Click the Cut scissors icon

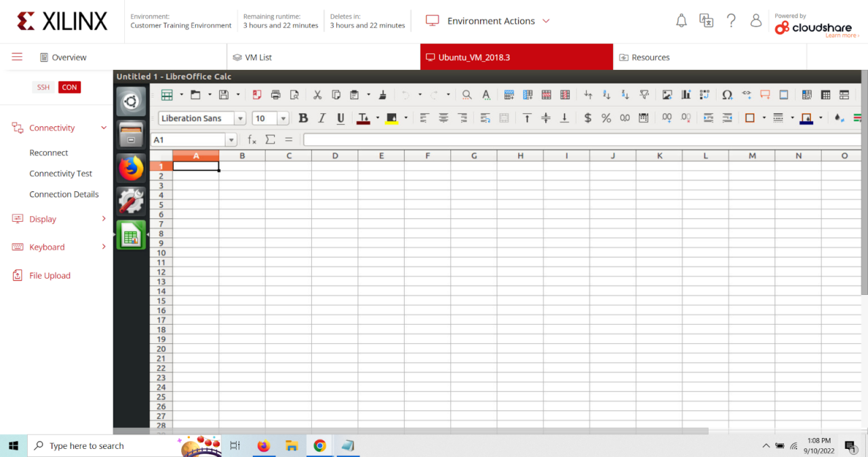click(x=317, y=95)
